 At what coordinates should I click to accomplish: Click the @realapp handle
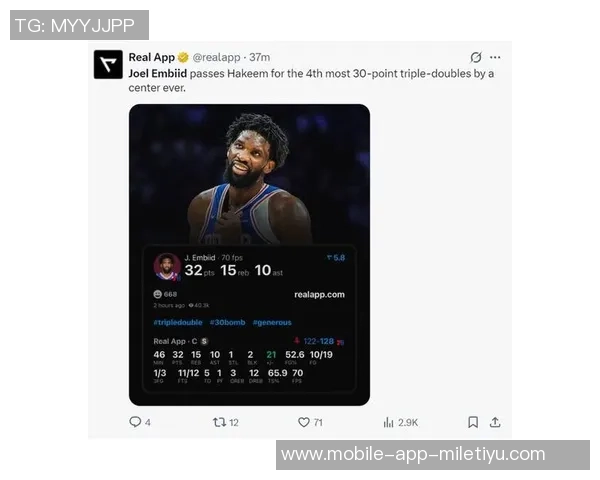point(216,57)
